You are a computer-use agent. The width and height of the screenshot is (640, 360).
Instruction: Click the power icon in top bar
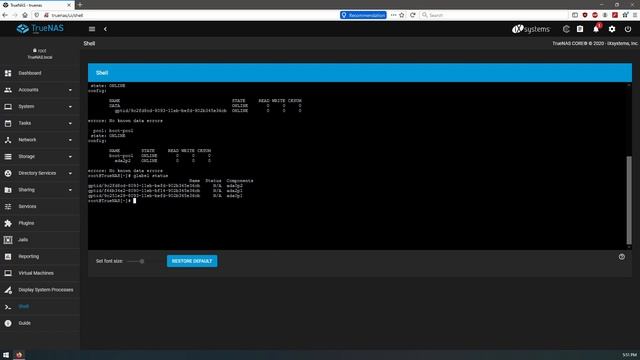click(628, 29)
